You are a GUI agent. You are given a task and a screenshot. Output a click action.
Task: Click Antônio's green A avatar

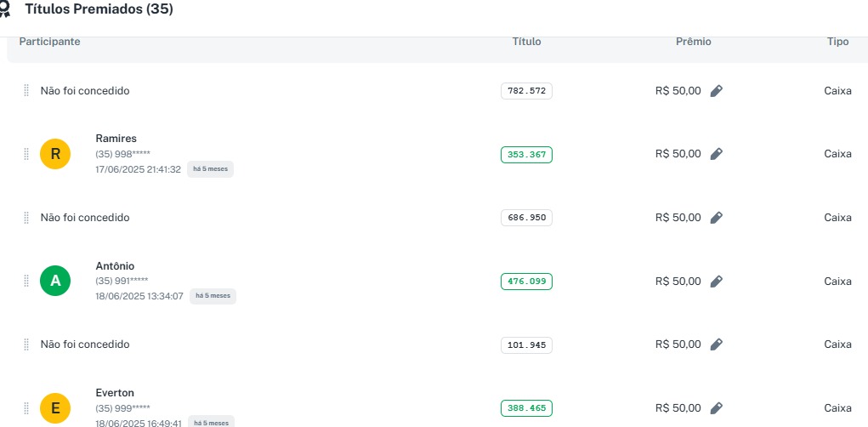(55, 281)
